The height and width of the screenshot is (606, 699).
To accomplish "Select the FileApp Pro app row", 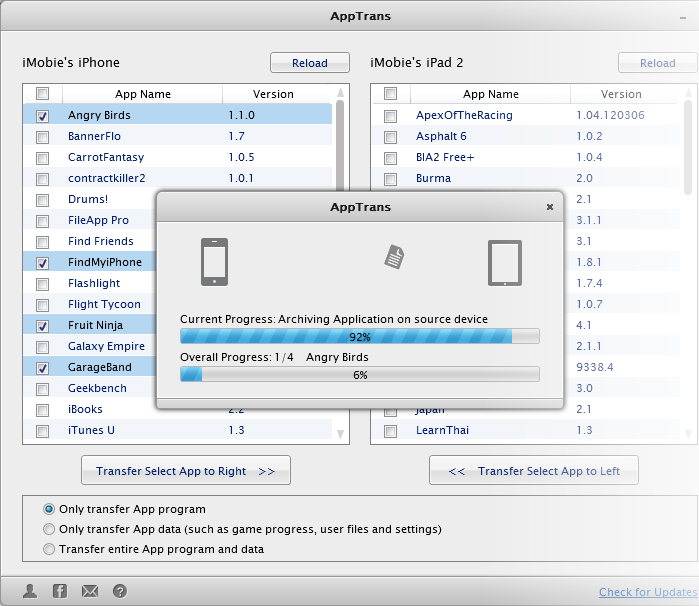I will [x=89, y=220].
